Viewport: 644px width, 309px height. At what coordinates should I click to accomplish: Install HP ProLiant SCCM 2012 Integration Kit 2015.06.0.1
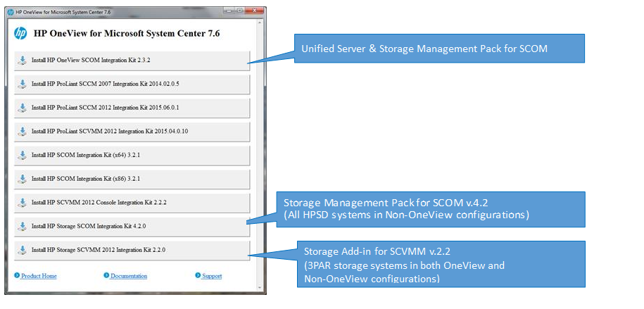(132, 108)
